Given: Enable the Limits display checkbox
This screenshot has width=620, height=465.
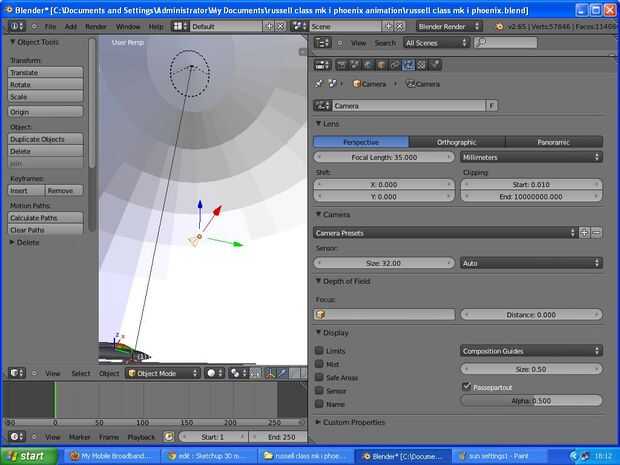Looking at the screenshot, I should click(319, 350).
